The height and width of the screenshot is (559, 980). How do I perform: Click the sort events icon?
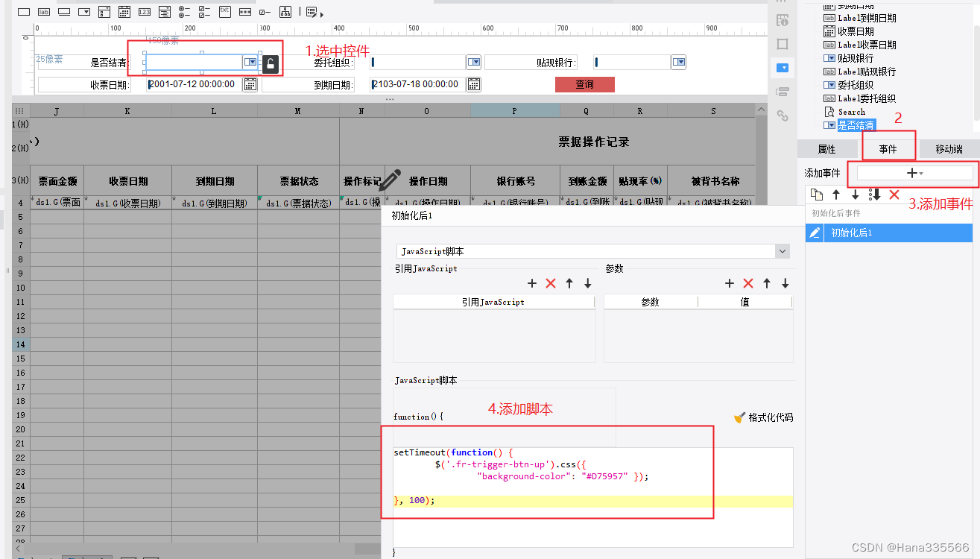875,195
